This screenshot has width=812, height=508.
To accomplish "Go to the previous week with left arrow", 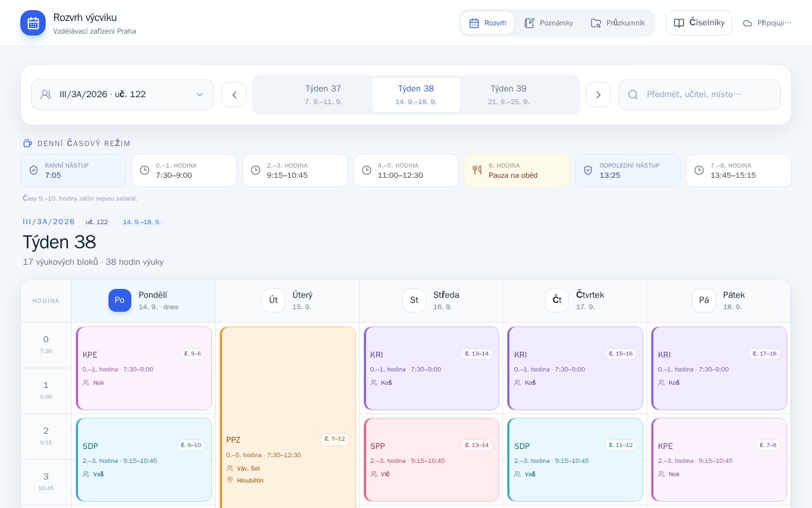I will tap(234, 95).
